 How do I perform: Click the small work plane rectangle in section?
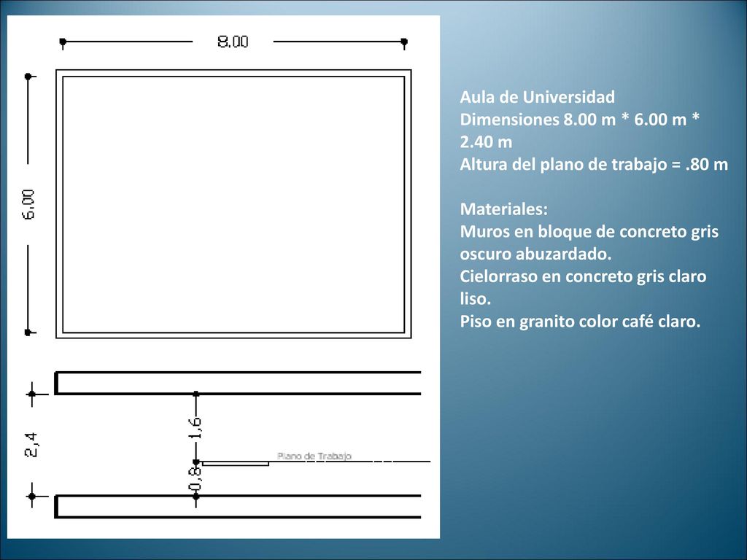pos(236,463)
